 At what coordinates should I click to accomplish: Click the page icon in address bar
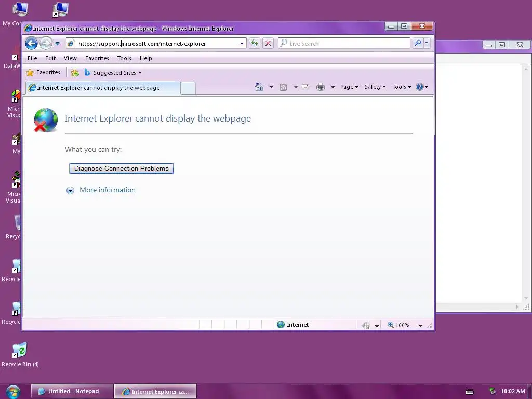click(x=71, y=44)
